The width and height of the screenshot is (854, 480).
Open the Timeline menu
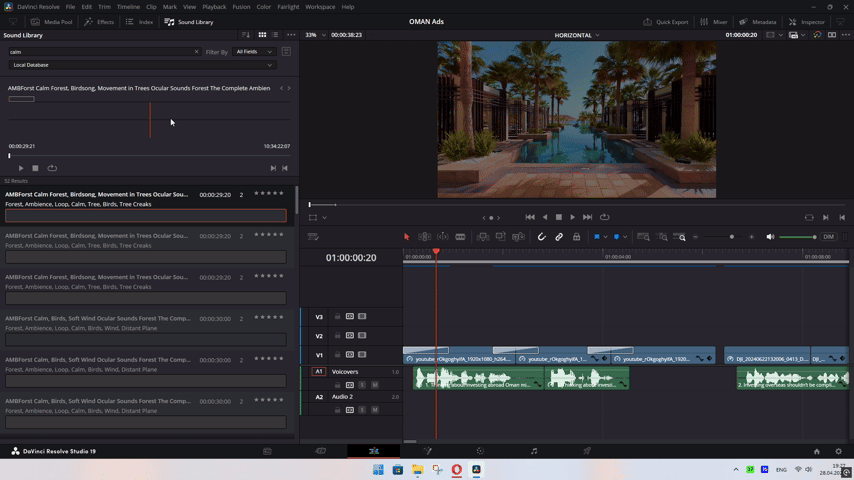tap(129, 7)
